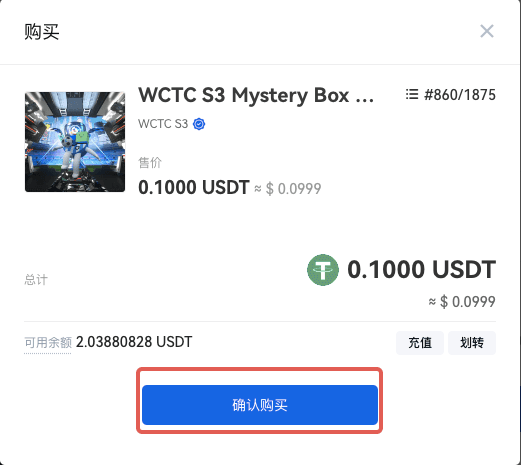521x465 pixels.
Task: Click the ≈ $ 0.0999 beside sale price
Action: point(288,189)
